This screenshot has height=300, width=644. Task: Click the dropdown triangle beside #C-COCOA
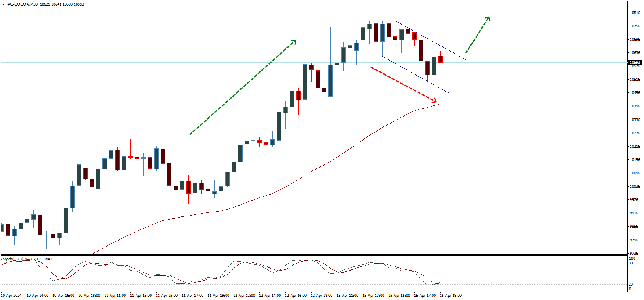4,4
